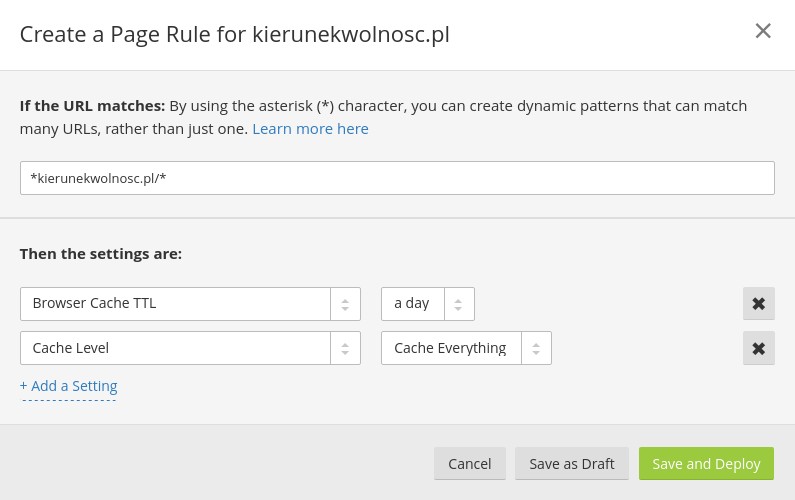Image resolution: width=795 pixels, height=500 pixels.
Task: Click the 'If the URL matches:' label
Action: pos(92,106)
